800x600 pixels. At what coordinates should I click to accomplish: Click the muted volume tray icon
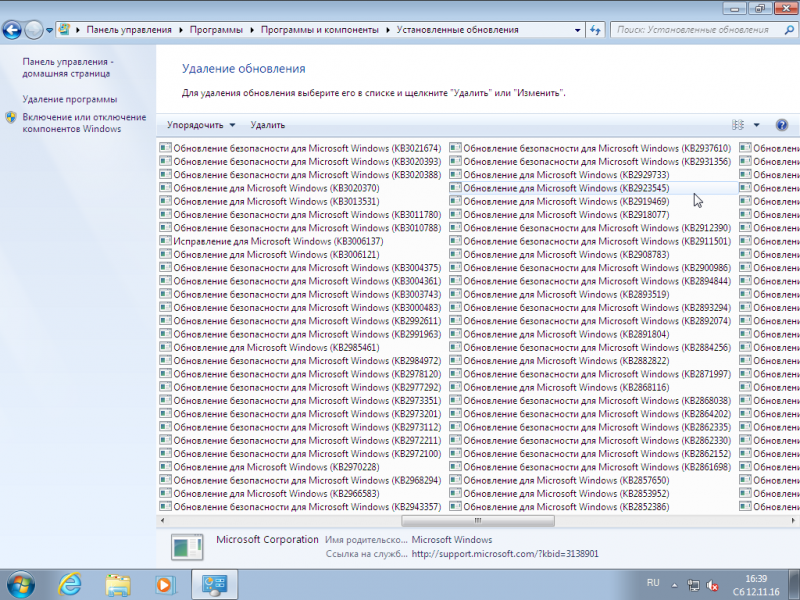click(x=712, y=585)
